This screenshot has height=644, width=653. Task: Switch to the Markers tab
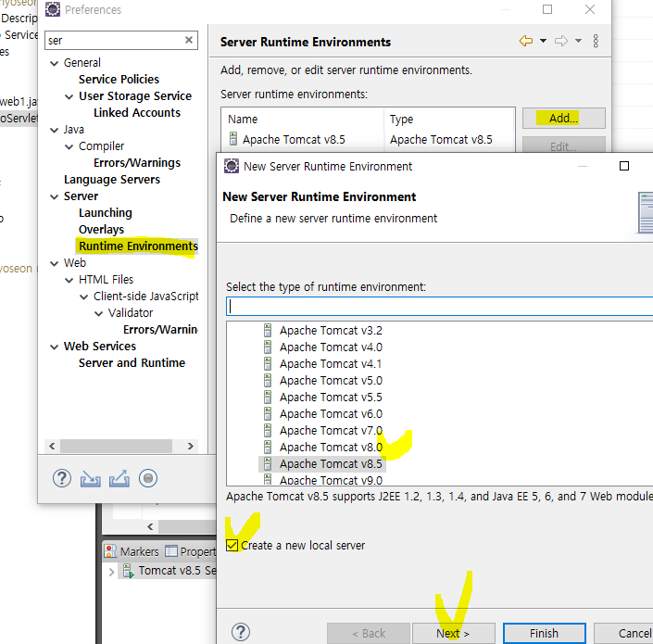click(132, 551)
